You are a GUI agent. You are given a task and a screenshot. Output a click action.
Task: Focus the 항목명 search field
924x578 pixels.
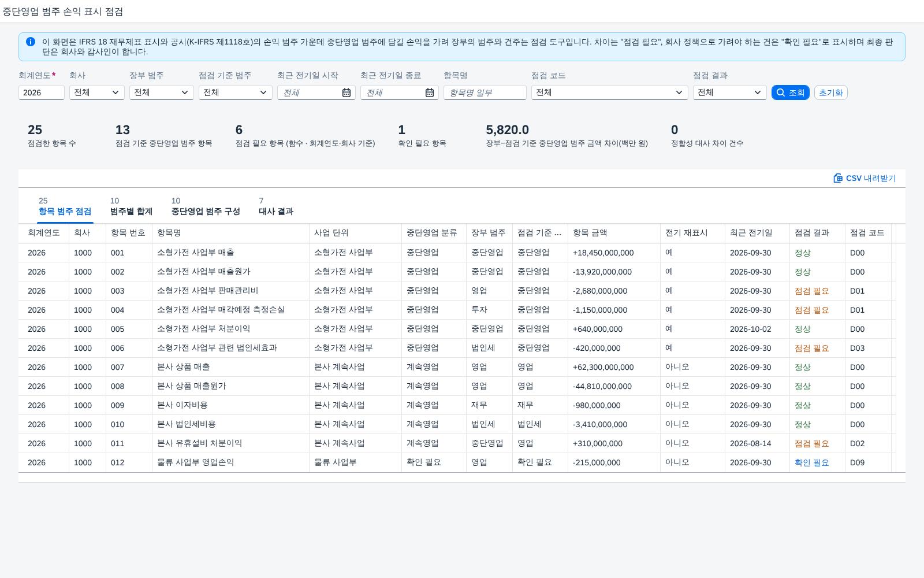485,92
